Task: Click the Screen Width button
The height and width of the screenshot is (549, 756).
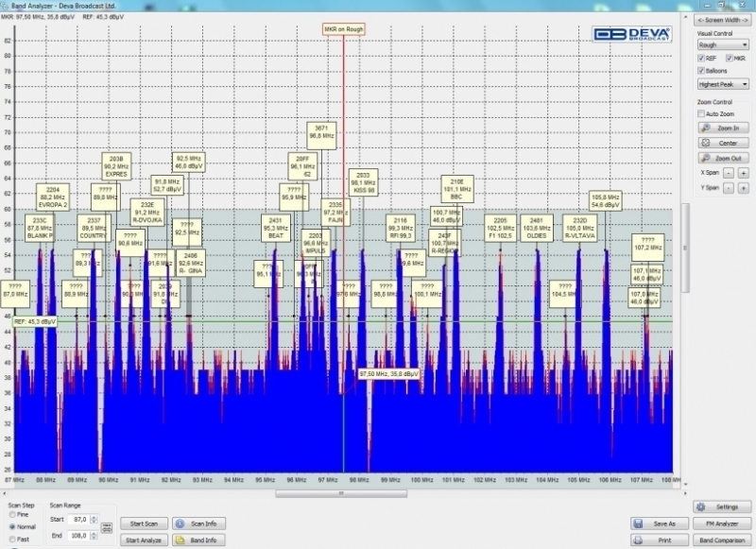Action: (723, 20)
